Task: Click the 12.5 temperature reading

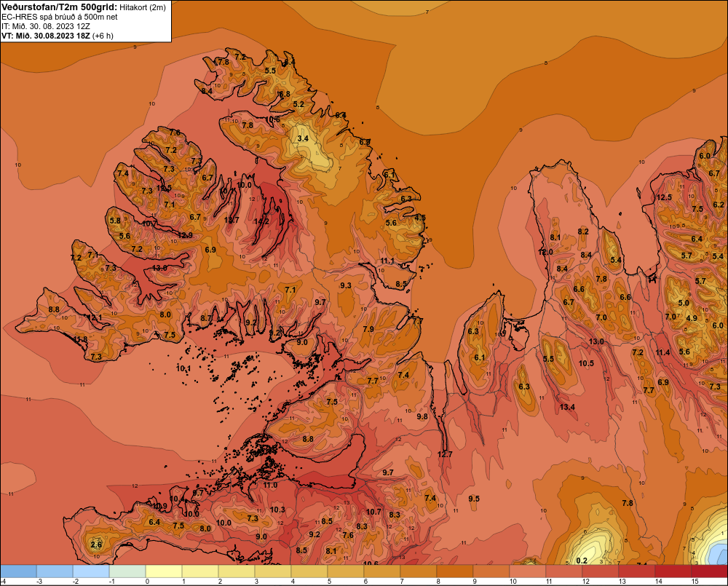Action: [664, 197]
